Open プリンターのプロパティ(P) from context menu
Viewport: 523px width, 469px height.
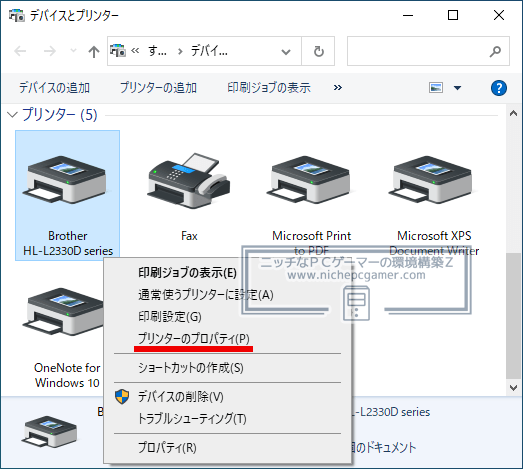tap(194, 339)
